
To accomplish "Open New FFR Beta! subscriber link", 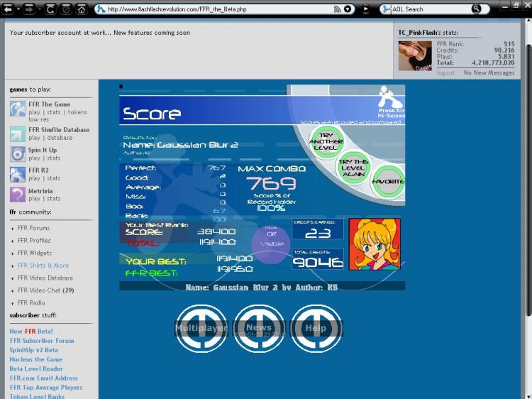I will [31, 331].
